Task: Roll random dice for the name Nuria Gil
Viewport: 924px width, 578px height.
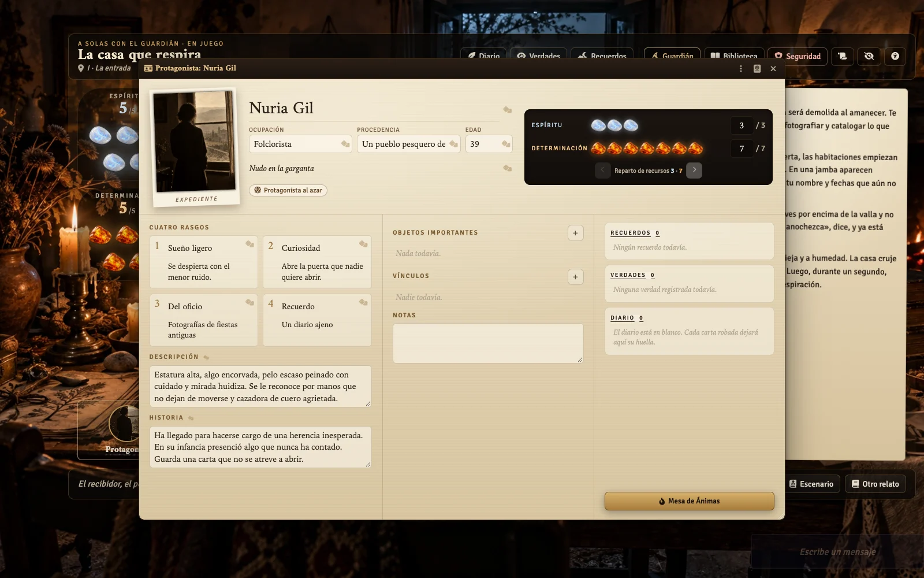Action: [508, 110]
